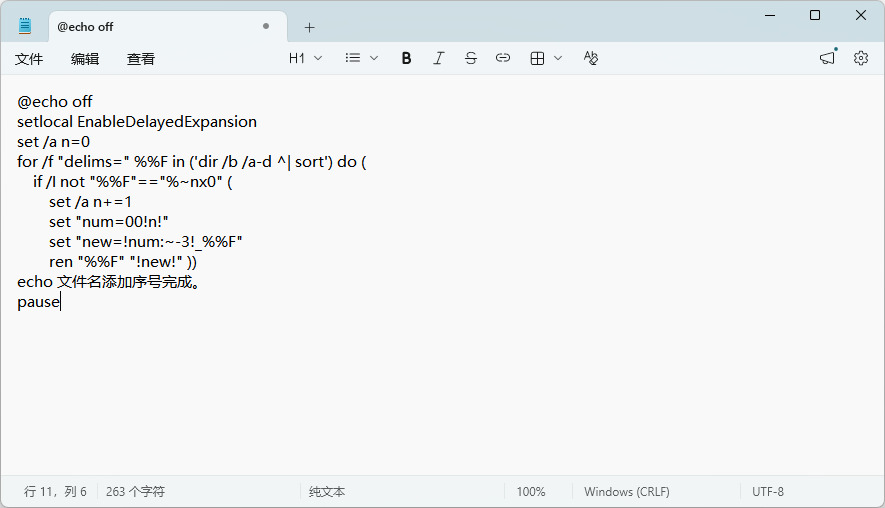This screenshot has width=885, height=508.
Task: Toggle bold formatting
Action: pyautogui.click(x=406, y=58)
